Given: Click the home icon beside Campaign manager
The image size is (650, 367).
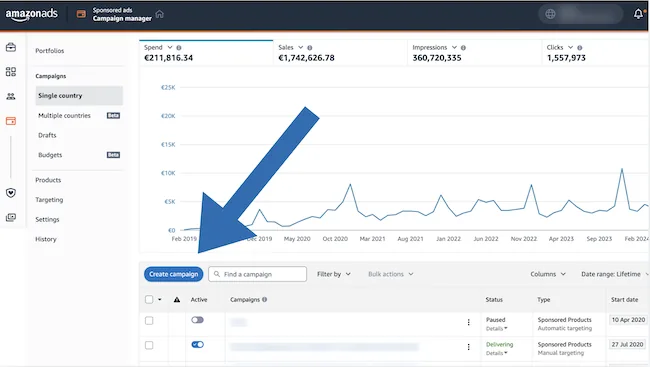Looking at the screenshot, I should (160, 14).
